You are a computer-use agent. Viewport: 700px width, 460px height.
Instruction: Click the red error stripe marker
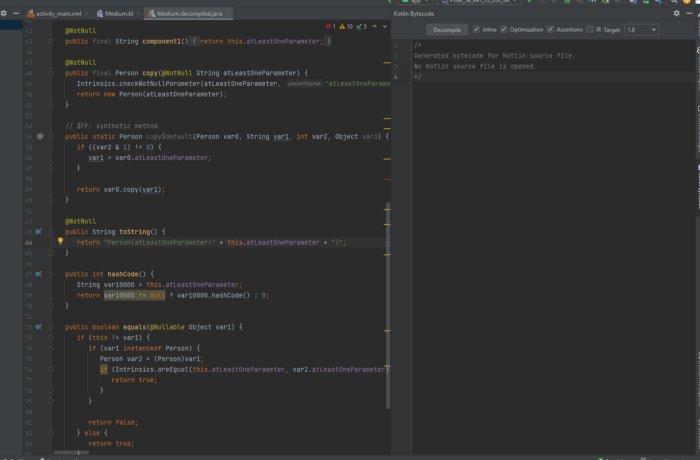point(387,180)
